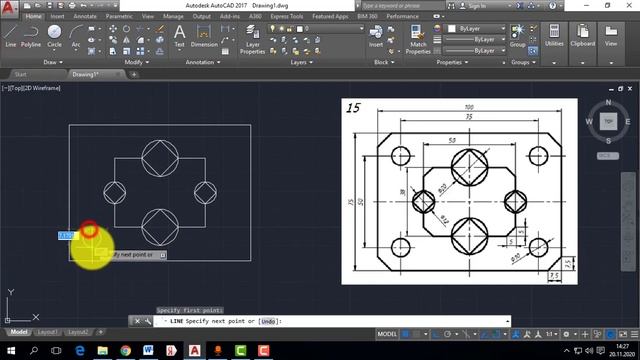Toggle Polar Tracking in status bar
640x360 pixels.
point(447,334)
